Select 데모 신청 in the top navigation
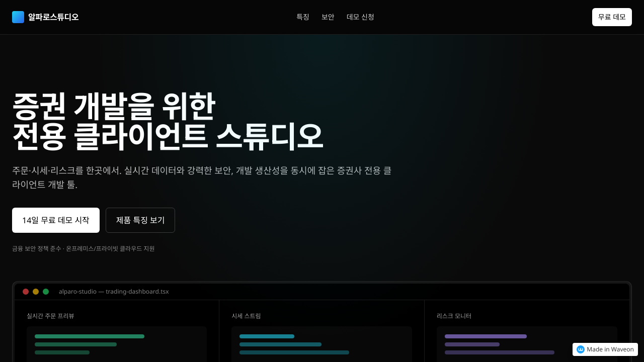Image resolution: width=644 pixels, height=362 pixels. (360, 17)
